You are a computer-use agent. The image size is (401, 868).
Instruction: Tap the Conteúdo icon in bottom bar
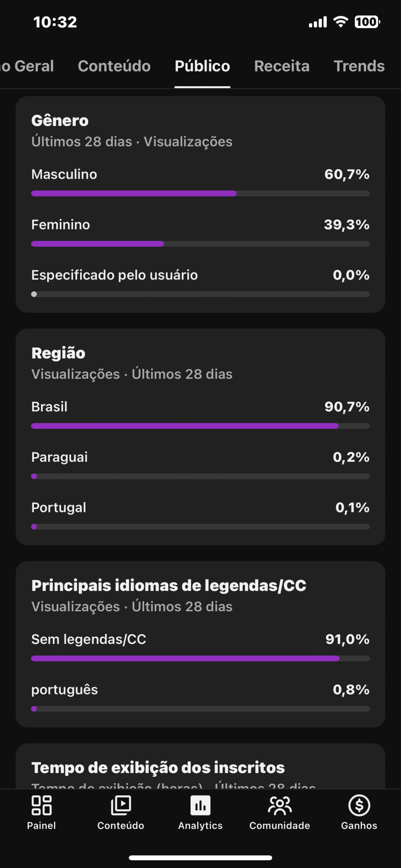point(121,806)
